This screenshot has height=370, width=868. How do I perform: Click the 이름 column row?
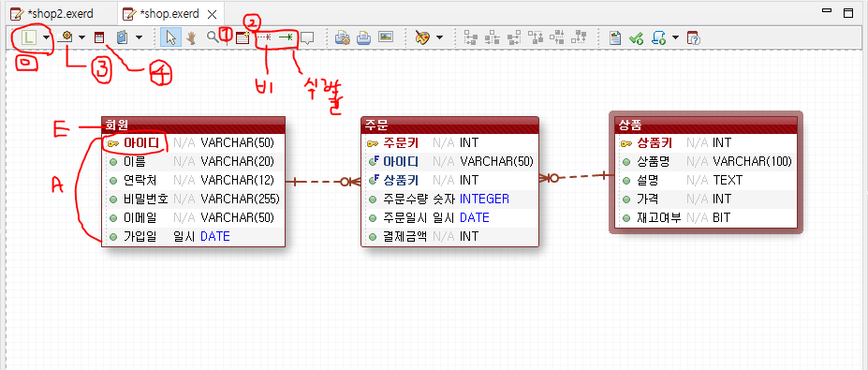pos(193,162)
